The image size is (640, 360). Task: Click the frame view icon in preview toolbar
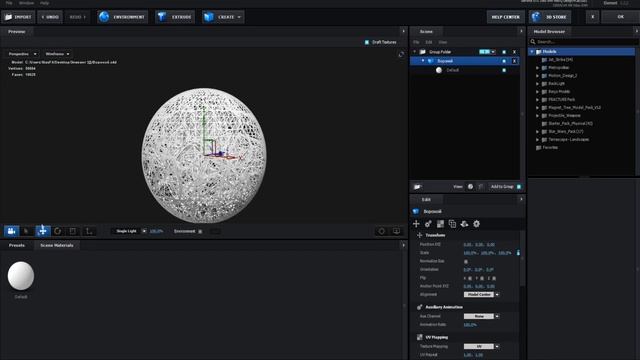click(381, 231)
